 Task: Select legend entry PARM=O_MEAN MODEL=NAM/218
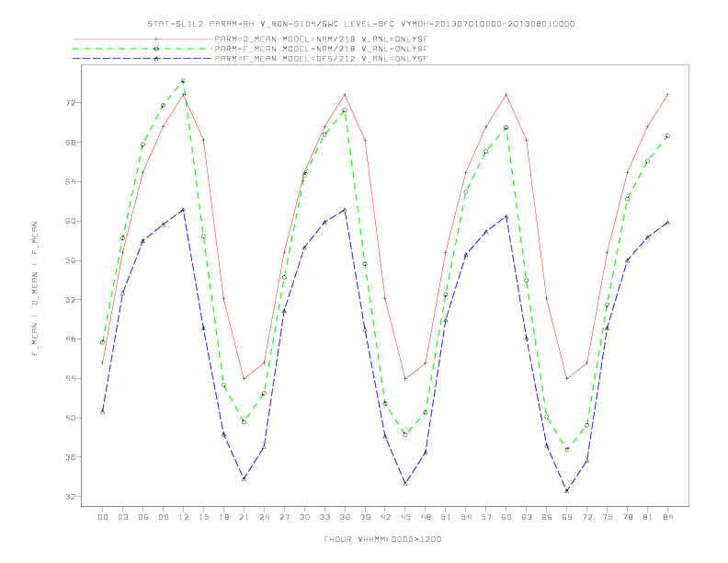[321, 39]
